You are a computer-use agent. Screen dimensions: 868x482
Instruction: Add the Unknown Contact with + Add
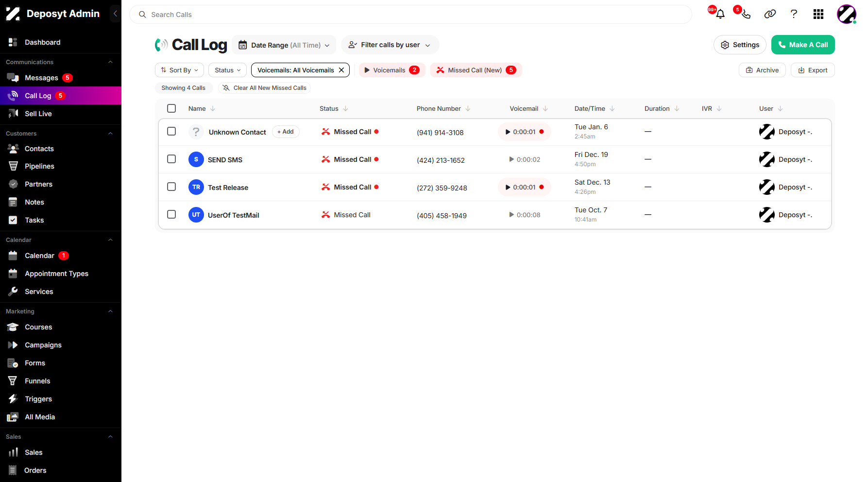(x=286, y=132)
